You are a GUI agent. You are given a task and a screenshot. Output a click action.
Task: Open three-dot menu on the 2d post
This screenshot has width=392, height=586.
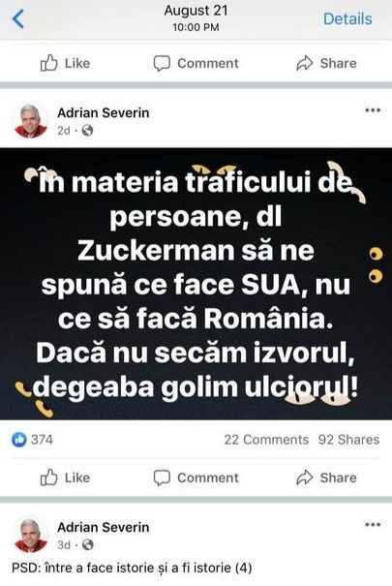pos(373,110)
